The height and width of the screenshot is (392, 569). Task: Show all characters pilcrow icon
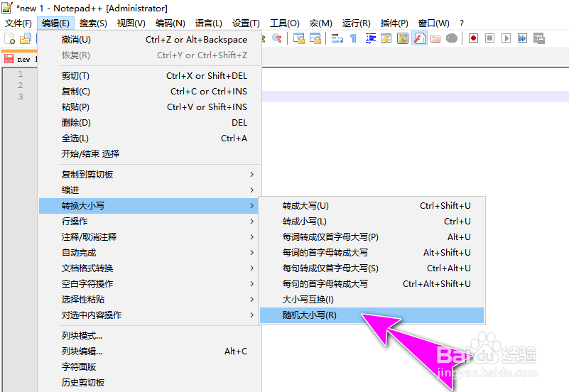(354, 38)
